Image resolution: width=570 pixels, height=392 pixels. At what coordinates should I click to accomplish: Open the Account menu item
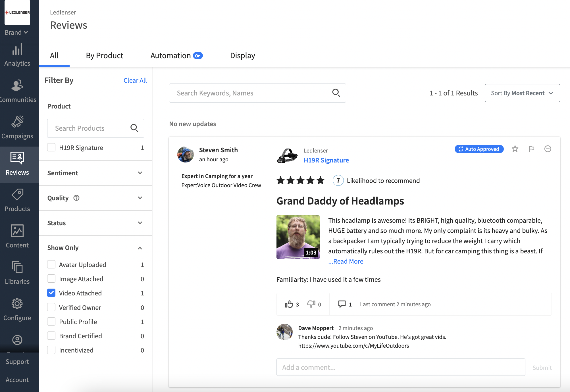point(17,380)
